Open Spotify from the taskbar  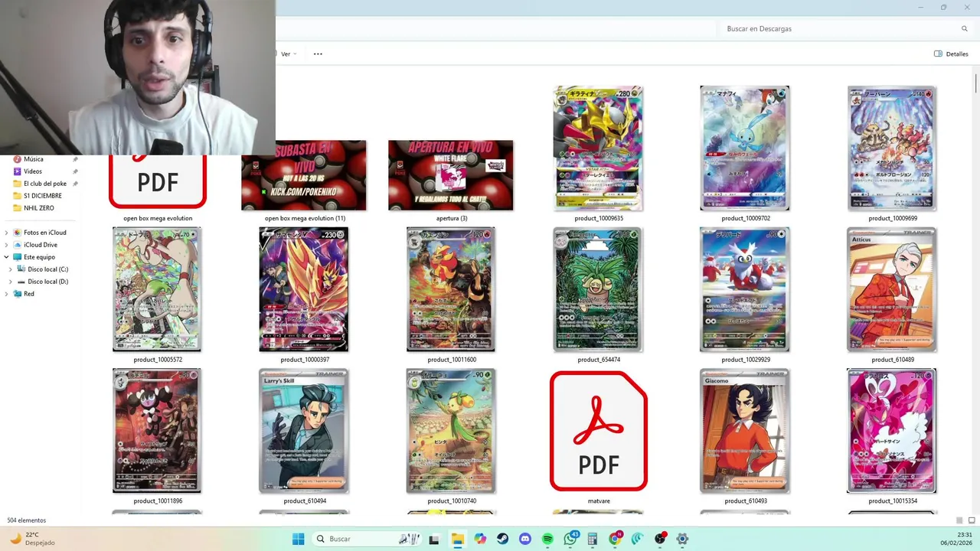547,539
